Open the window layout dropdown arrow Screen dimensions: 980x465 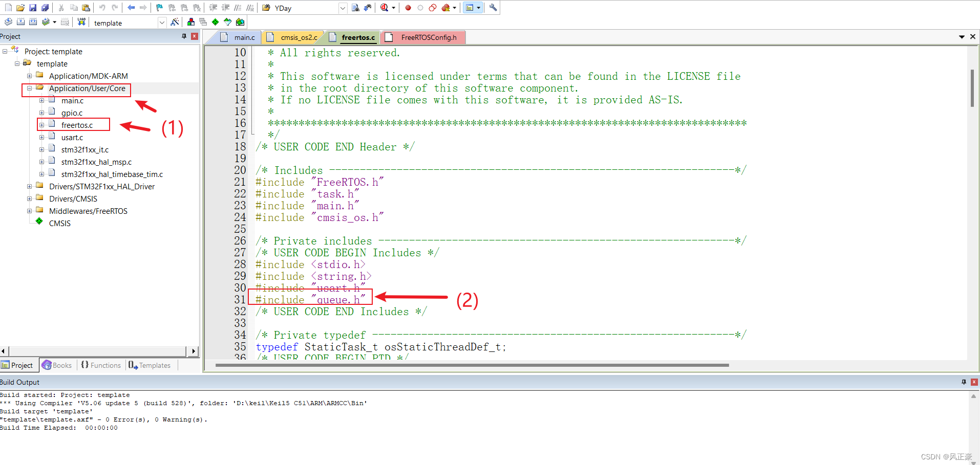478,8
